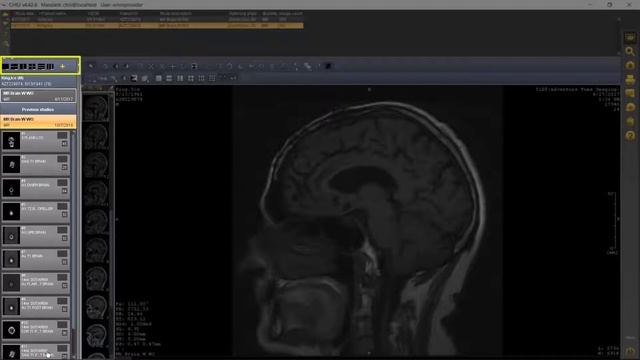Select the orange highlighted row in top study table
This screenshot has height=360, width=640.
(157, 25)
